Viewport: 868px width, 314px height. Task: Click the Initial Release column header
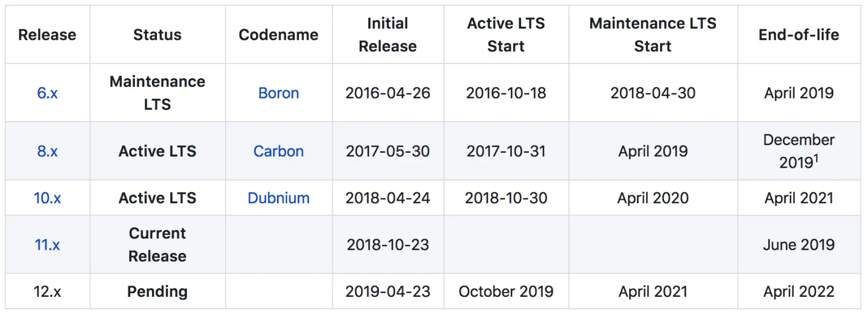tap(387, 35)
